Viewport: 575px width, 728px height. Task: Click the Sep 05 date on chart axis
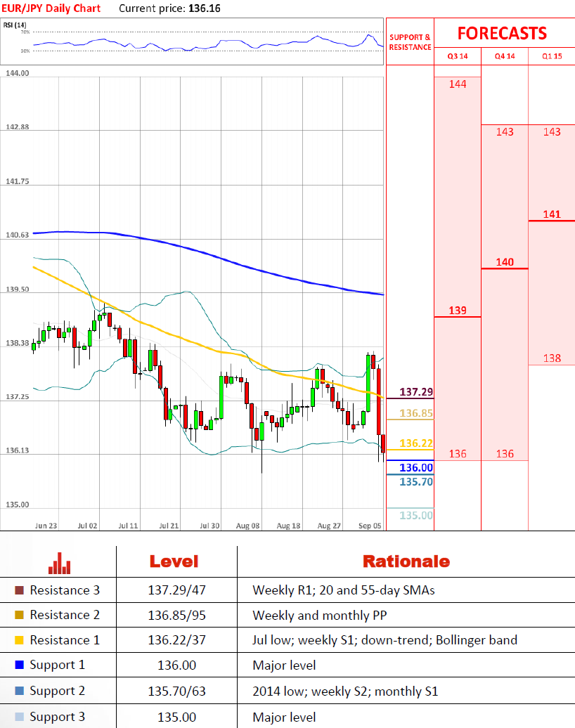click(x=370, y=526)
